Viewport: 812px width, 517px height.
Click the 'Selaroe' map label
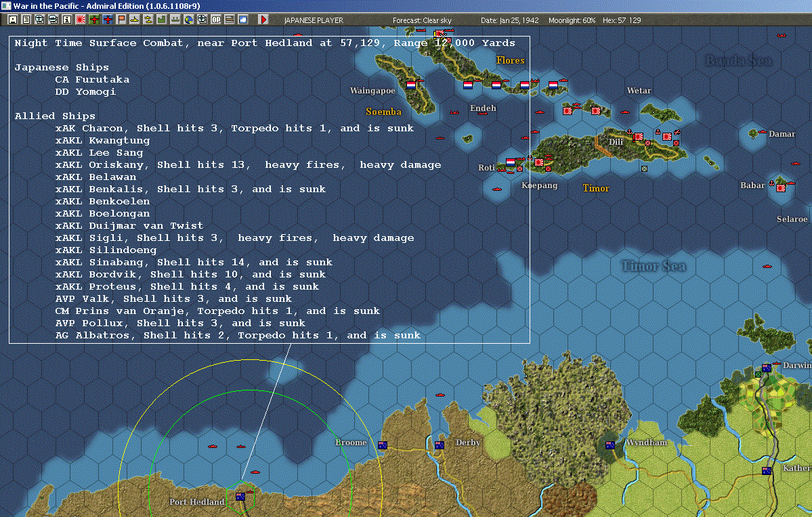click(x=792, y=219)
